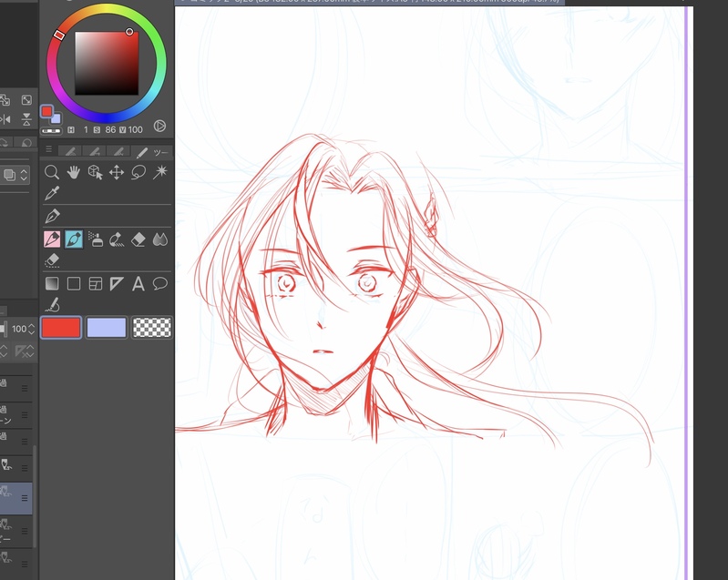Switch color space with the circled play arrow

click(x=159, y=127)
